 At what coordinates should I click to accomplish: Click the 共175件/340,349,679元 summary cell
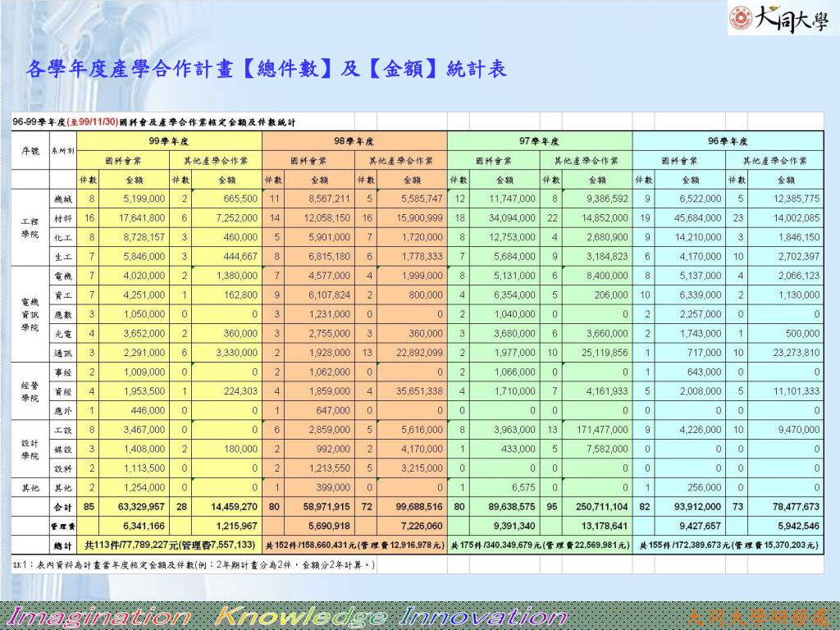pos(540,546)
